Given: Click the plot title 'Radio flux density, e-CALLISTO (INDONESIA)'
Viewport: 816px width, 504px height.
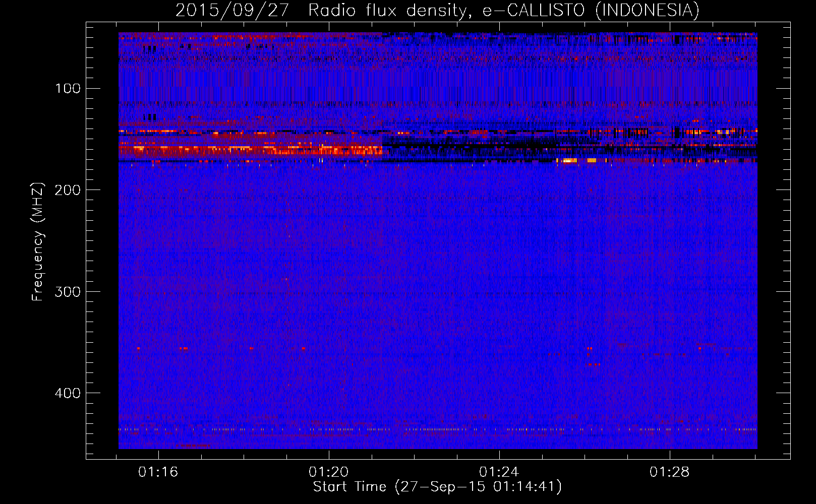Looking at the screenshot, I should [x=504, y=11].
